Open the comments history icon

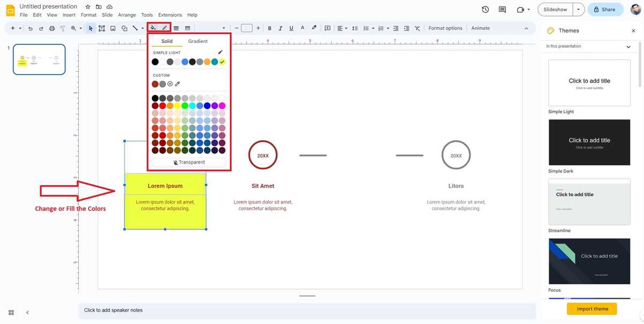pos(502,10)
